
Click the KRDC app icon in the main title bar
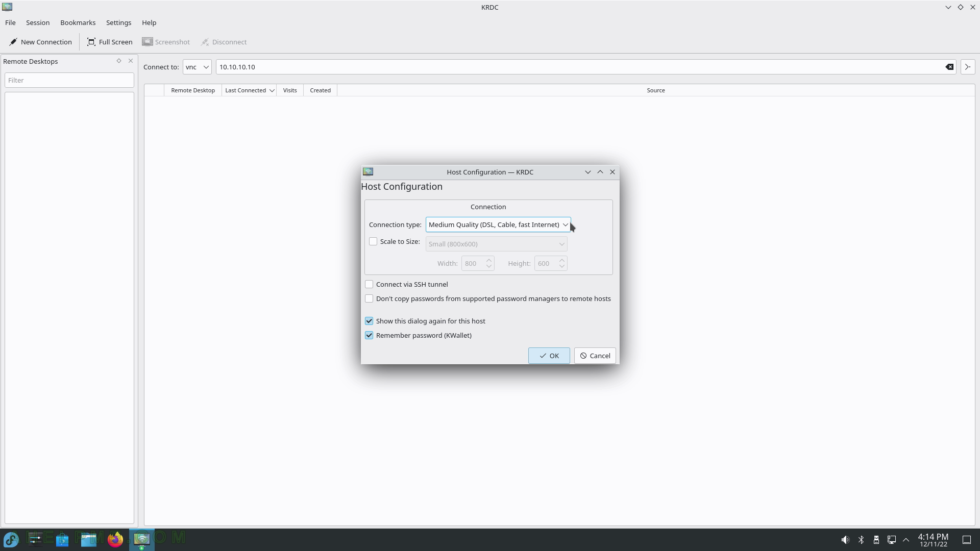point(7,7)
